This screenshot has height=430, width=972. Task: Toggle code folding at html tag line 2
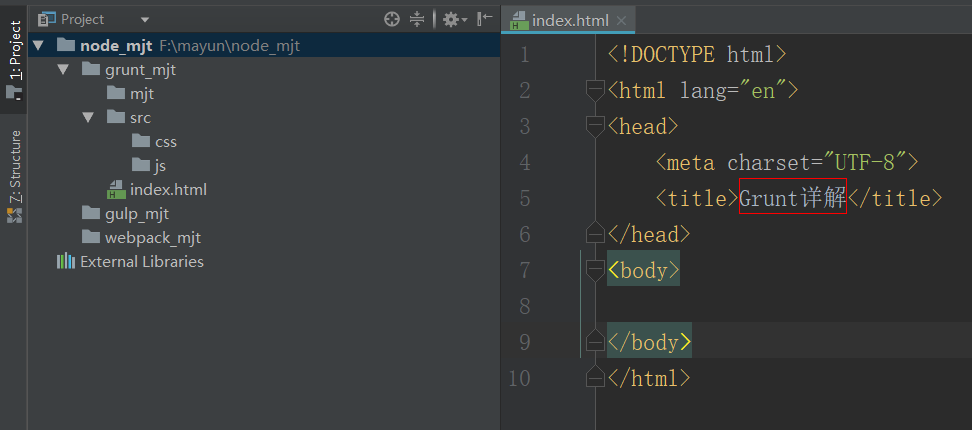(595, 91)
